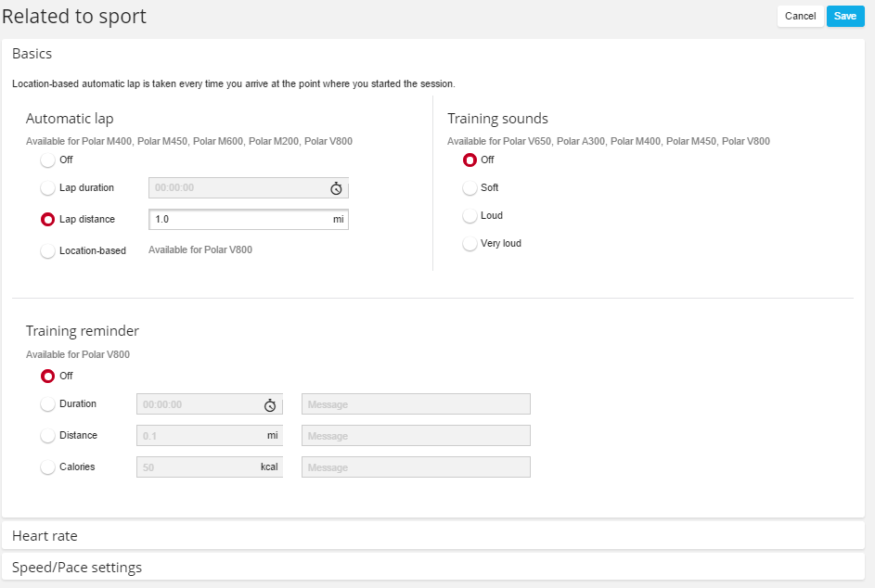Viewport: 875px width, 588px height.
Task: Click the Message field for Calories reminder
Action: 416,467
